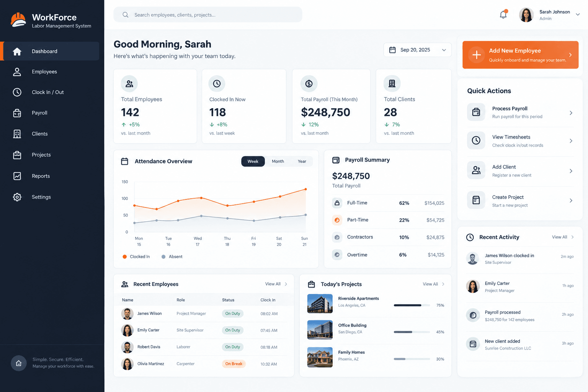Click View All in Recent Employees

[276, 284]
